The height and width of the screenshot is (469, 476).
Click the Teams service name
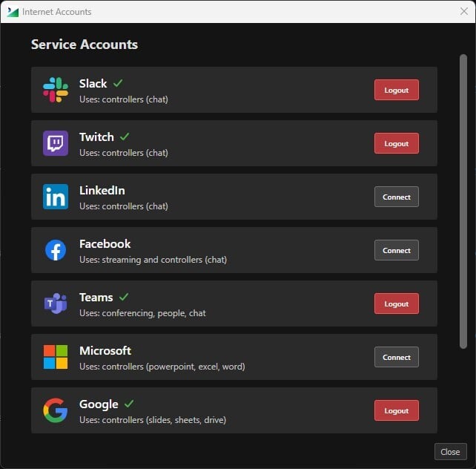[96, 298]
